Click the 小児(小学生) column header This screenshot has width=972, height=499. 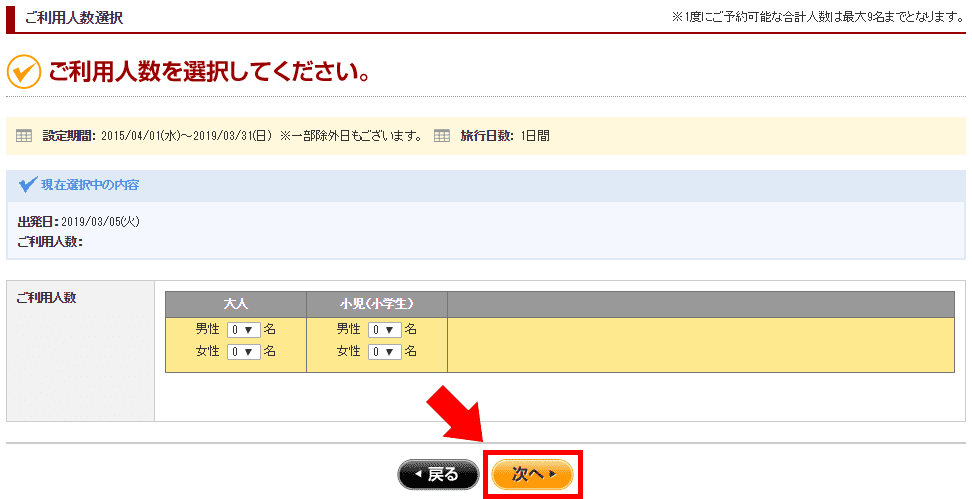click(376, 304)
